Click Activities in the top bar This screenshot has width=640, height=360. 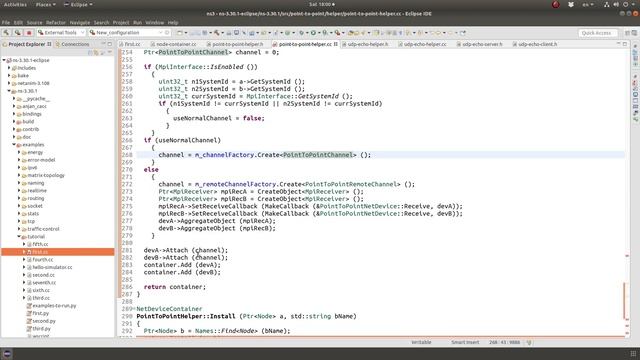pos(15,4)
